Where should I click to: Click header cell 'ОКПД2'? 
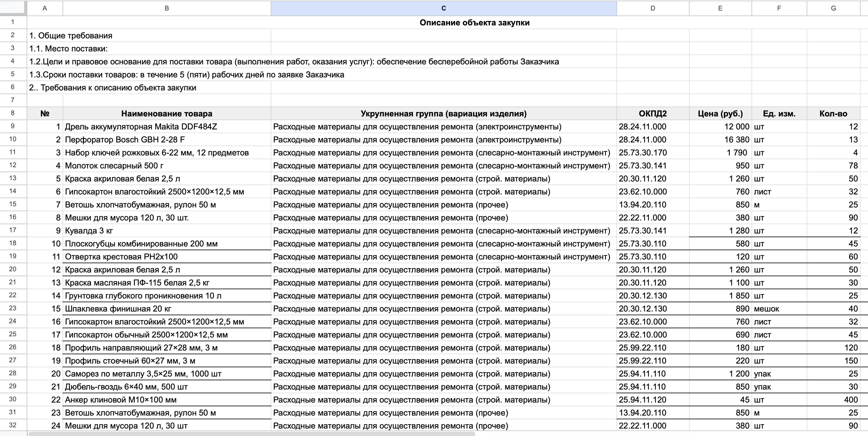653,114
